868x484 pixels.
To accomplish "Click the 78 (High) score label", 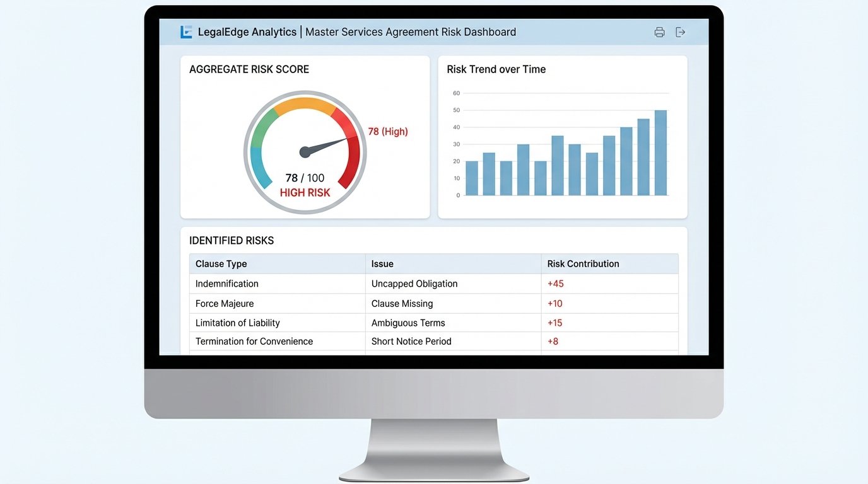I will (387, 131).
